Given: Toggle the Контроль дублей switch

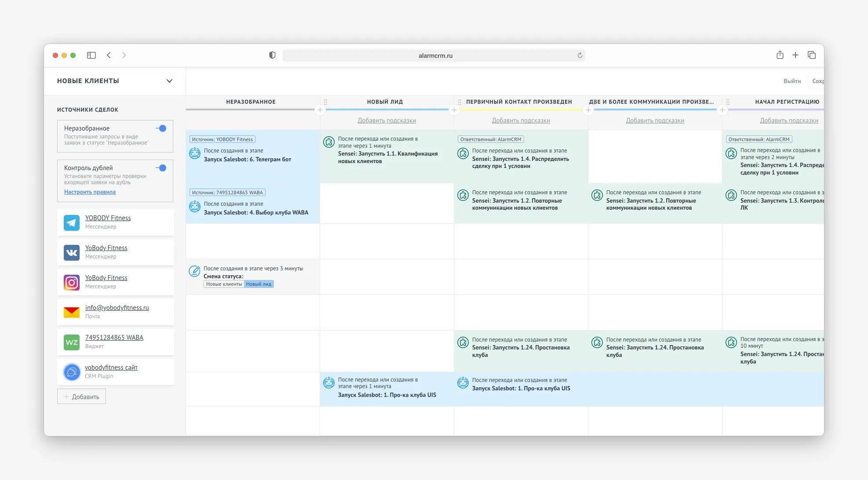Looking at the screenshot, I should [x=161, y=168].
